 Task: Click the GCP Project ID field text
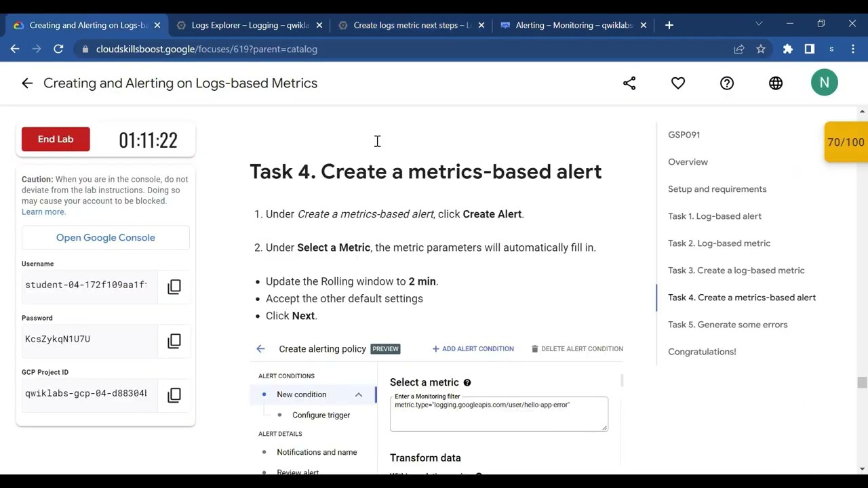point(86,393)
